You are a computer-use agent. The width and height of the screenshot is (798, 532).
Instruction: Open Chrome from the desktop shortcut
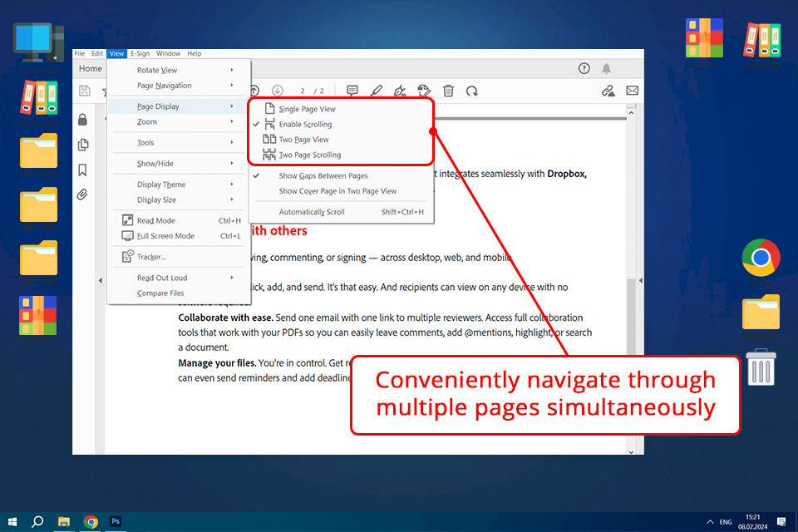(761, 258)
